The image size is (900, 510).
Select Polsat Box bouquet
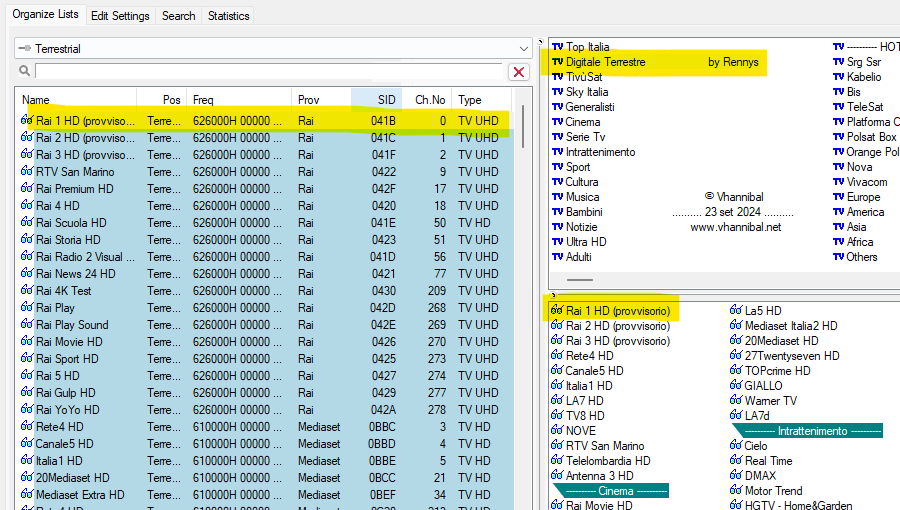pyautogui.click(x=871, y=137)
